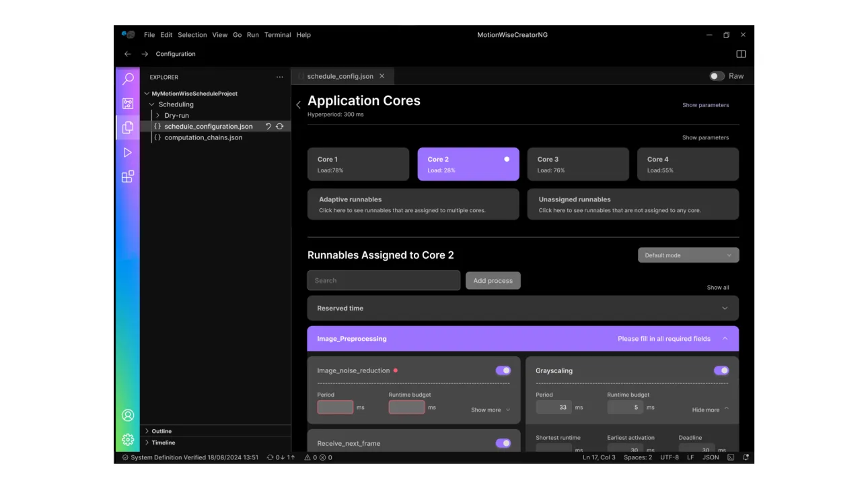Click the Run icon in the sidebar

(128, 152)
